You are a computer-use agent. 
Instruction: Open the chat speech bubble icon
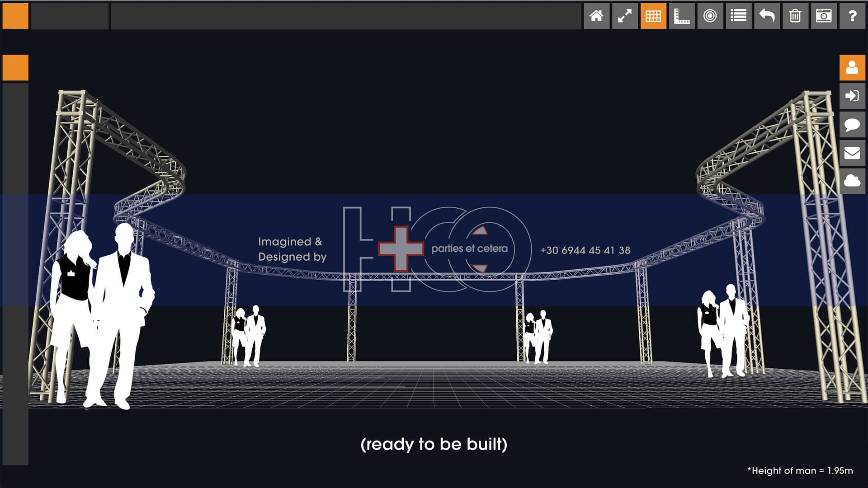coord(852,124)
